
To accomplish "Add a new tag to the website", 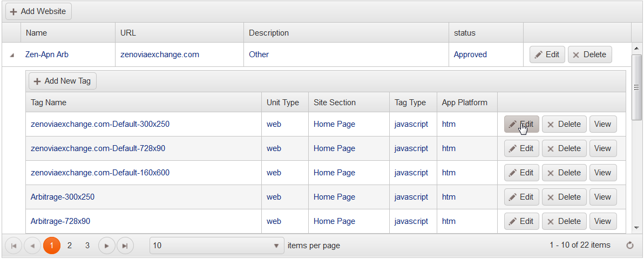I will pos(62,81).
